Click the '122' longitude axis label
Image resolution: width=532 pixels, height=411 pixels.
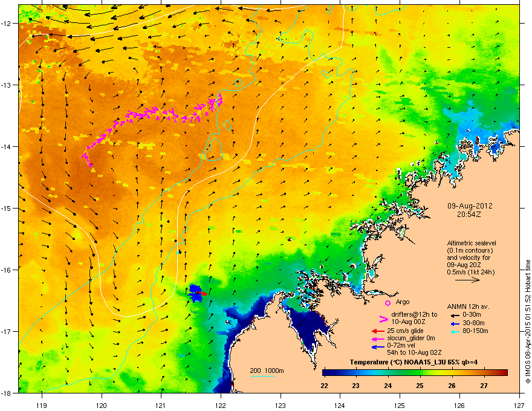[x=221, y=405]
